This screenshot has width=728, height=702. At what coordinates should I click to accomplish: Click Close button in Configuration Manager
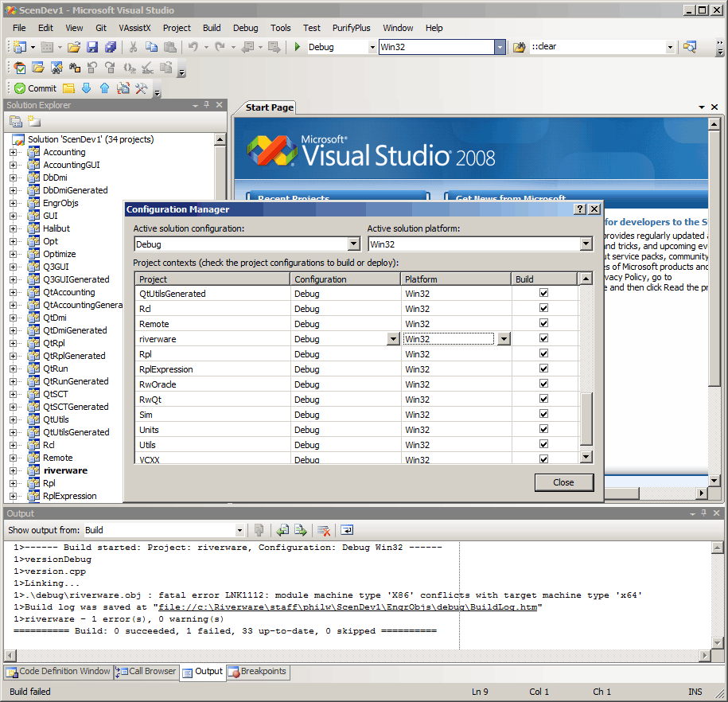[563, 482]
